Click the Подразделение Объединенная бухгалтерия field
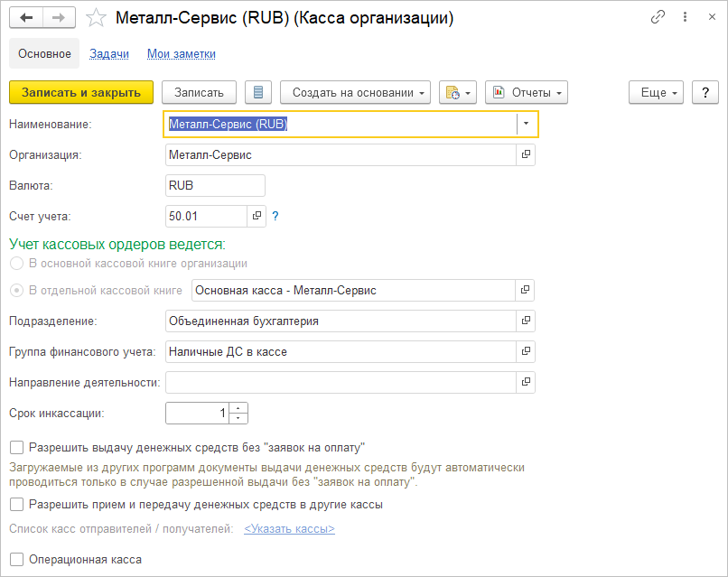The width and height of the screenshot is (728, 577). [341, 321]
